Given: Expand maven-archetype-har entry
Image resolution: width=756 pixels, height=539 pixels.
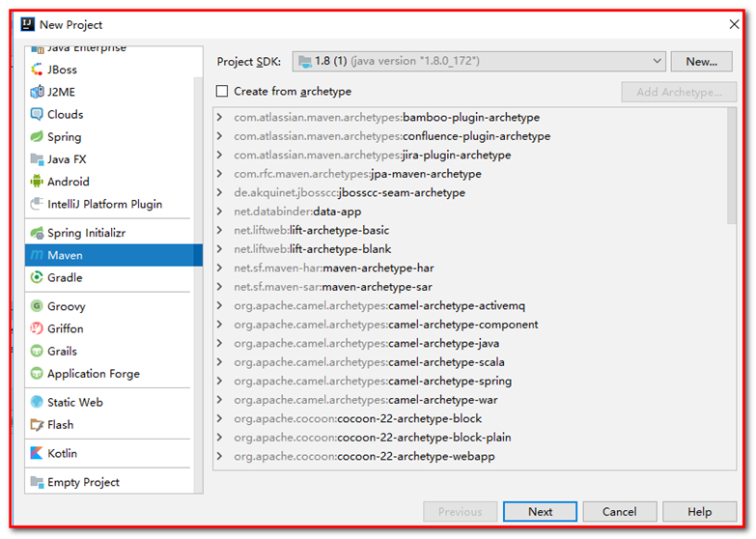Looking at the screenshot, I should pos(220,268).
